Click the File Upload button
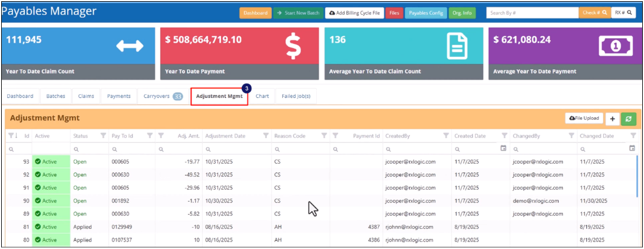The image size is (644, 249). click(x=584, y=119)
